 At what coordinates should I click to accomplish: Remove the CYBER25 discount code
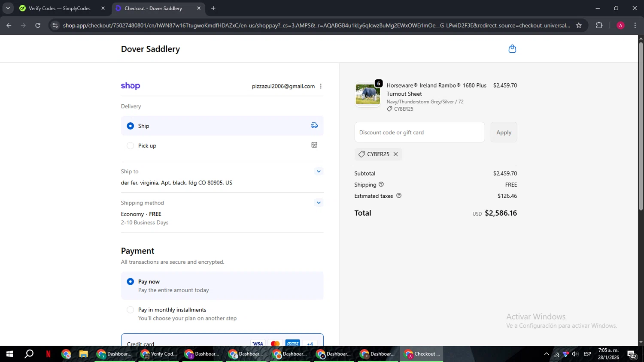click(395, 154)
